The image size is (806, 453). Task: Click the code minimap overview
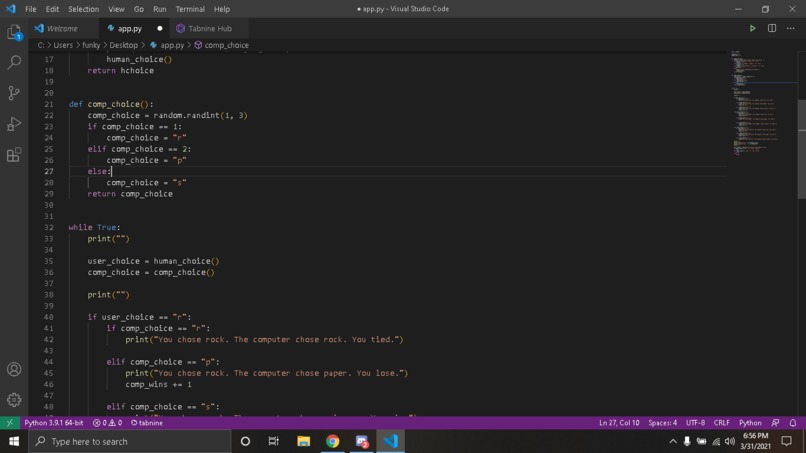(762, 103)
